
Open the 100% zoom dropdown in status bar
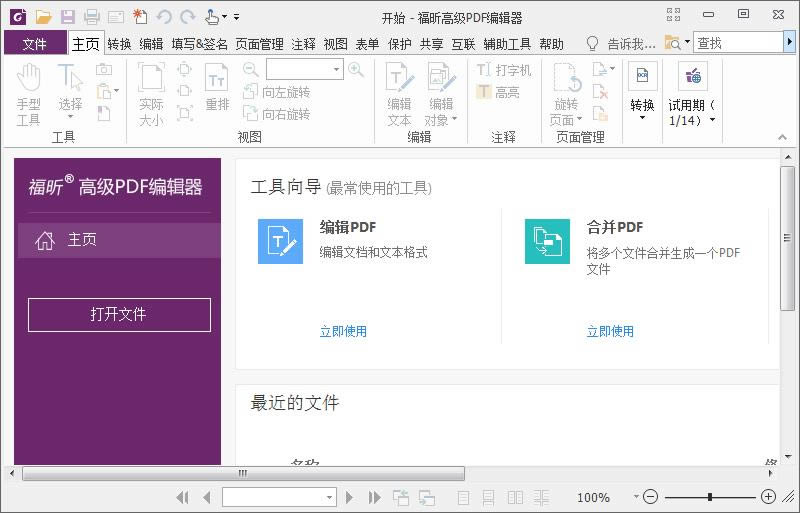click(x=636, y=496)
